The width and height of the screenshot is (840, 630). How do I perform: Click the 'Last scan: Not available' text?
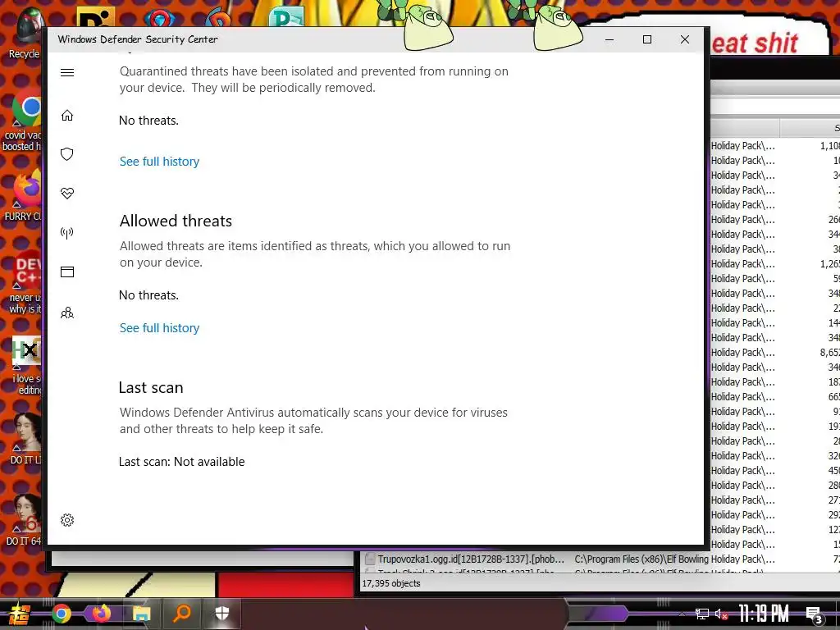pos(181,462)
